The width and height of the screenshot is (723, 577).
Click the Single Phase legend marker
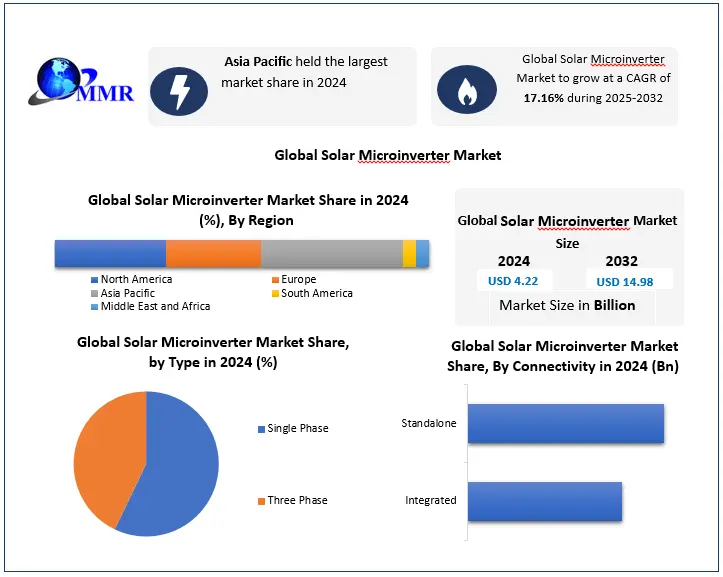[261, 429]
